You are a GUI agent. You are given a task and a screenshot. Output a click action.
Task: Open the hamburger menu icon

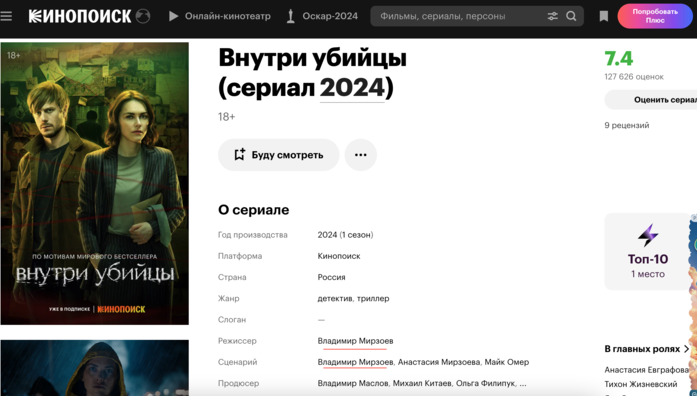coord(6,16)
